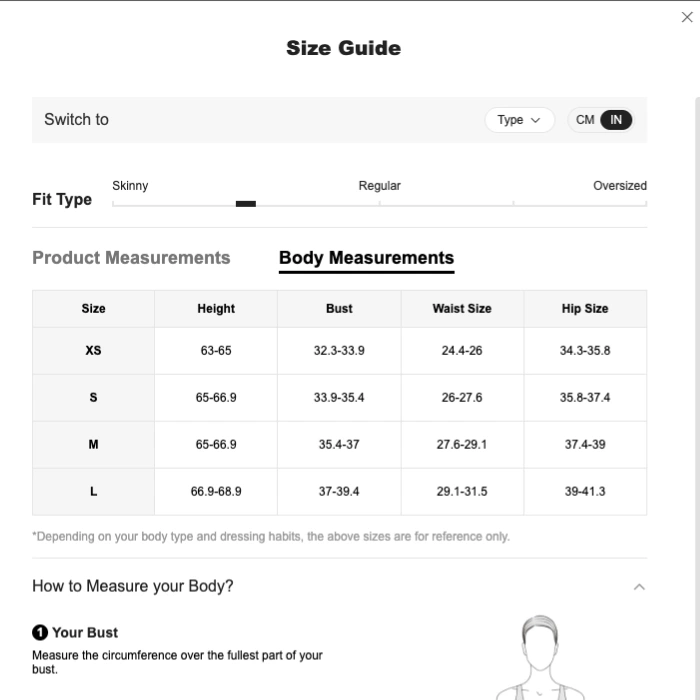Click the chevron inside Type selector
Viewport: 700px width, 700px height.
[x=535, y=120]
